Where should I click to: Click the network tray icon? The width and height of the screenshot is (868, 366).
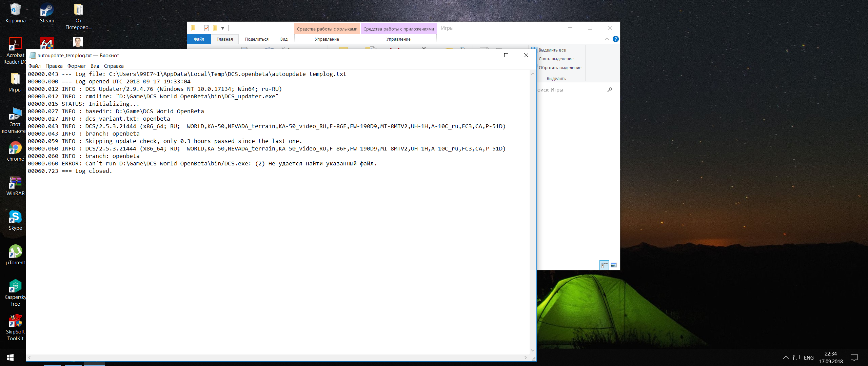point(796,358)
